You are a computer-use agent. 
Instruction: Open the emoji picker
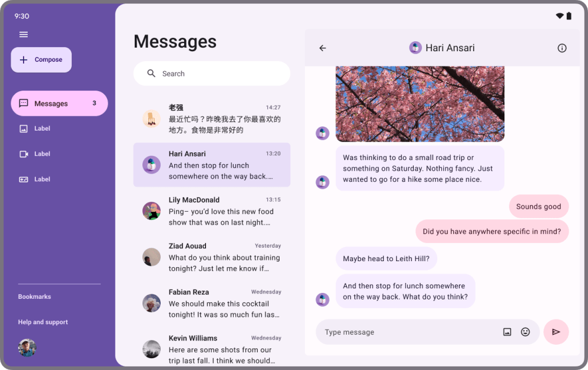(x=525, y=332)
